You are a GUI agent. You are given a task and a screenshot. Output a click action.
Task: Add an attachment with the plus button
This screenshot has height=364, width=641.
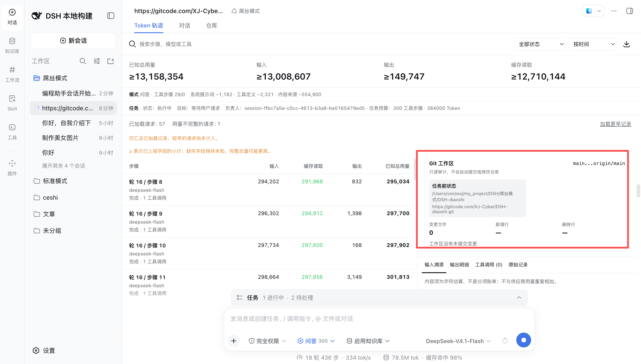[x=234, y=341]
